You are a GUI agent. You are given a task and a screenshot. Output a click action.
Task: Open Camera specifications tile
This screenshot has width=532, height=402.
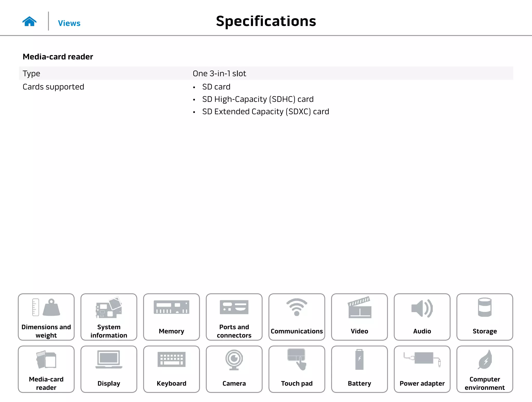click(x=234, y=369)
